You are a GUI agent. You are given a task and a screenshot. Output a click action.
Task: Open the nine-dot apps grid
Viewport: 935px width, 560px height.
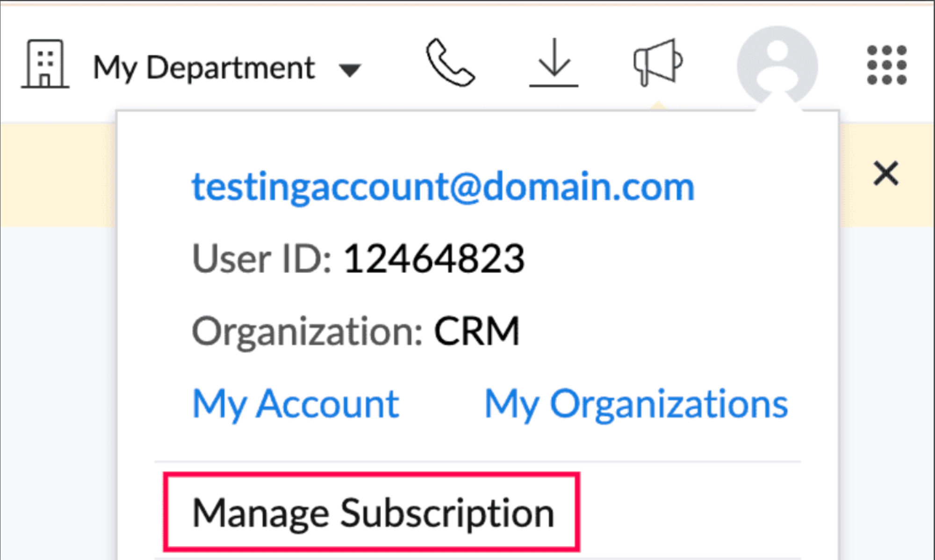pyautogui.click(x=886, y=65)
